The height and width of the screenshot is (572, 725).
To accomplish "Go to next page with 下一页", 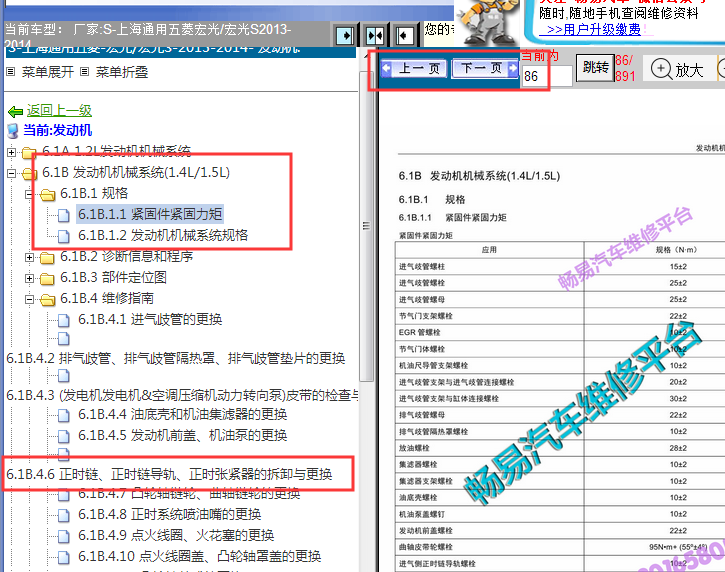I will 484,68.
